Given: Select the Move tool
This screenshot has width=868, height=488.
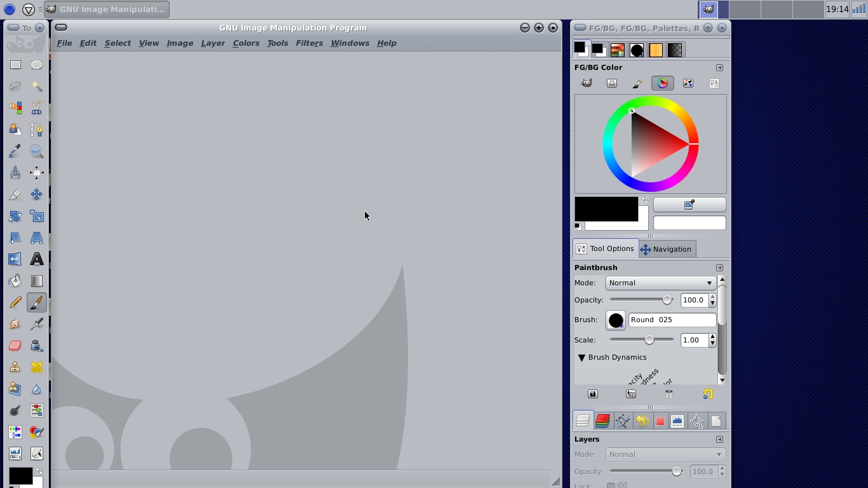Looking at the screenshot, I should [x=37, y=194].
